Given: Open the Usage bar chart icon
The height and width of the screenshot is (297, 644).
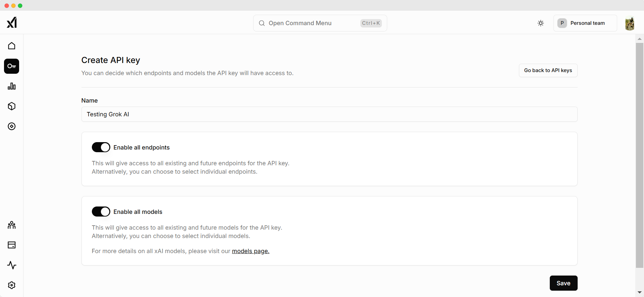Looking at the screenshot, I should click(x=12, y=86).
